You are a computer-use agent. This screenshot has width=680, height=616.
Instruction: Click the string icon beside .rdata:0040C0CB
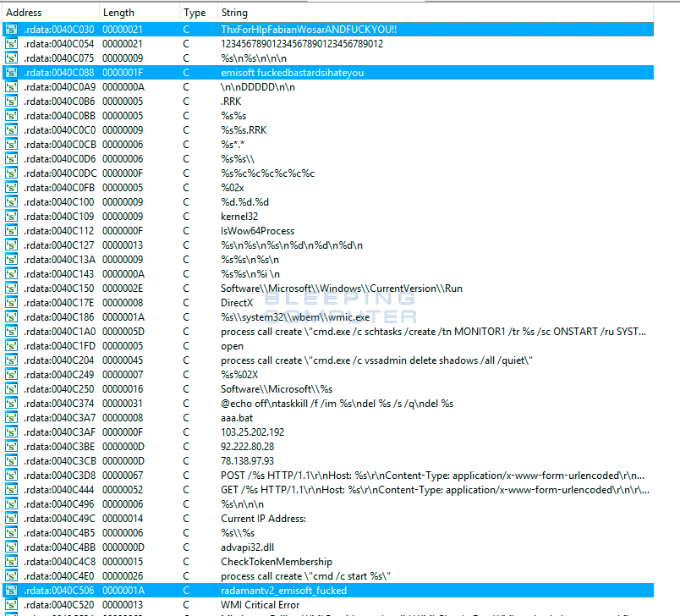point(11,145)
